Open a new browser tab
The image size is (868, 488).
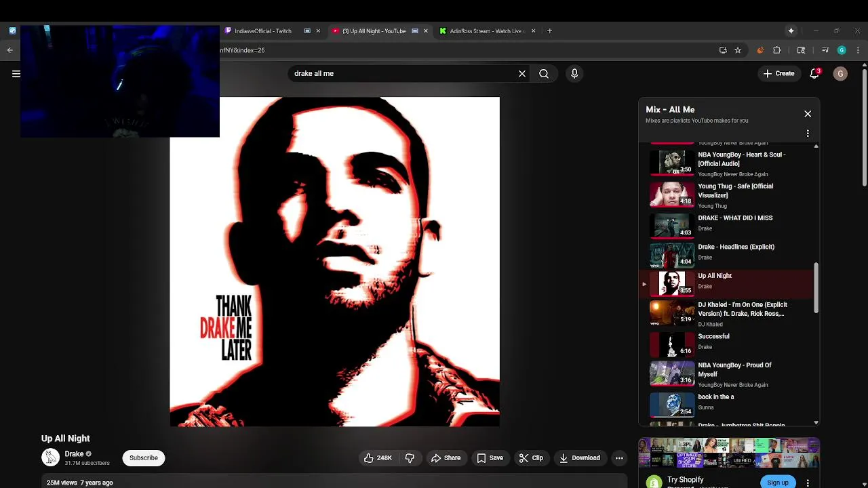click(549, 30)
